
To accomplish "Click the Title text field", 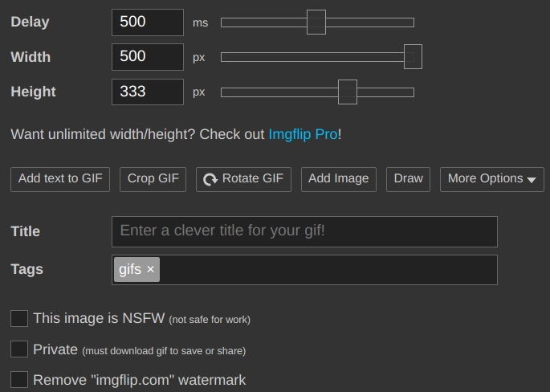I will click(x=304, y=231).
